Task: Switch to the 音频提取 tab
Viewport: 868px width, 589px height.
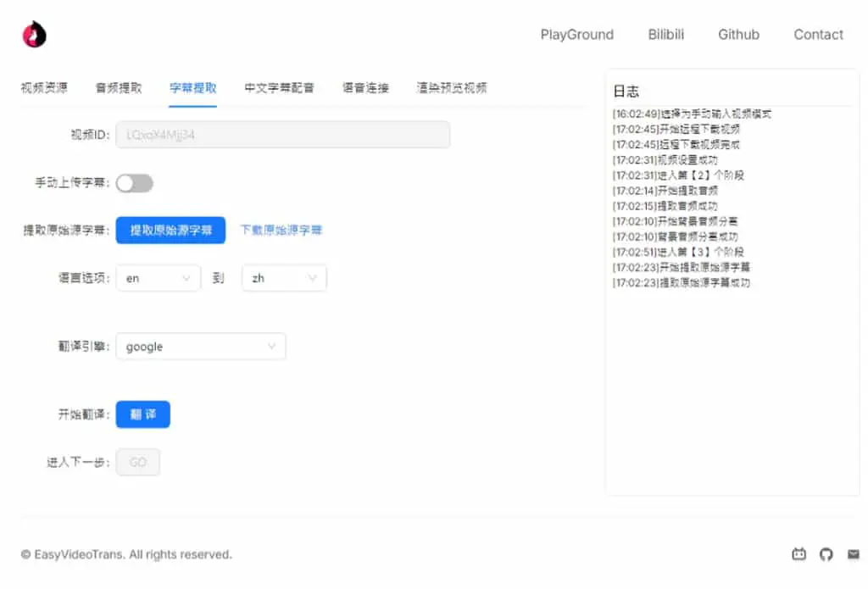Action: (119, 87)
